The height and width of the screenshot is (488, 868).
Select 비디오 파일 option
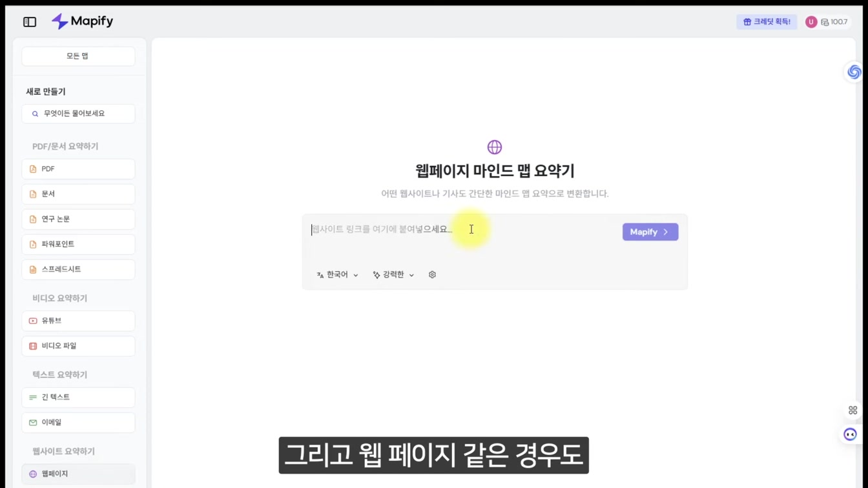point(78,346)
